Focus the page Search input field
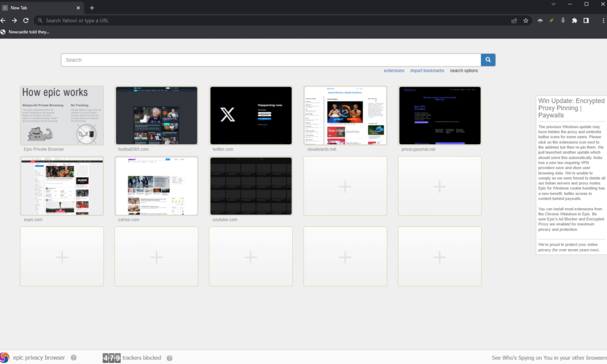607x364 pixels. pyautogui.click(x=271, y=60)
